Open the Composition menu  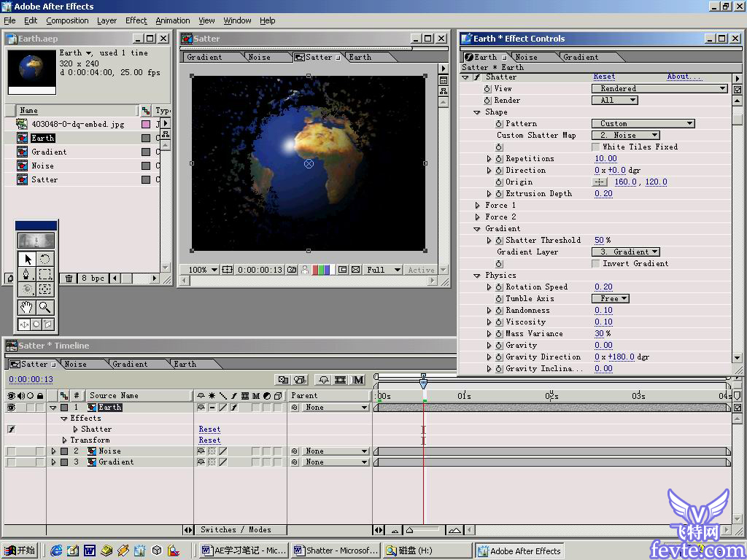67,20
